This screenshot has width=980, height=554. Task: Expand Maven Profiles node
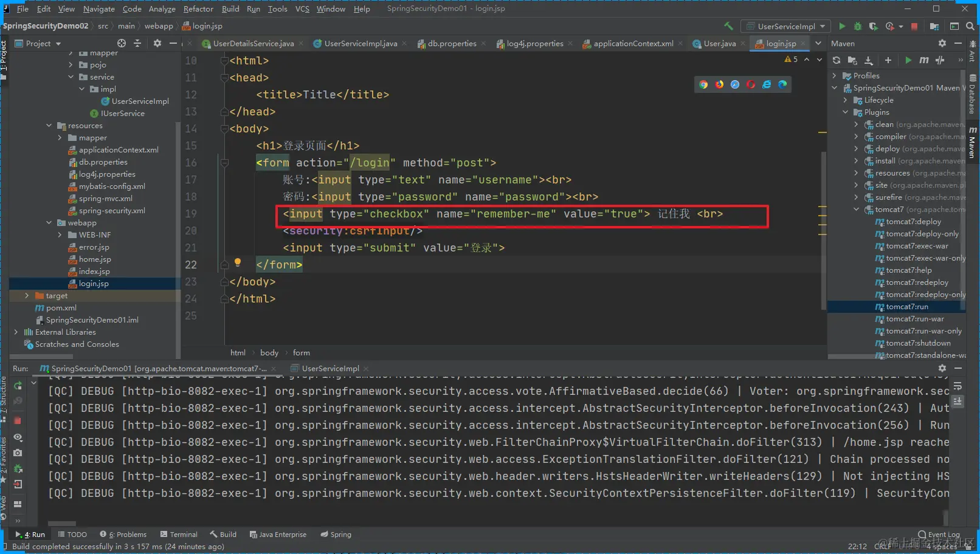pyautogui.click(x=834, y=76)
